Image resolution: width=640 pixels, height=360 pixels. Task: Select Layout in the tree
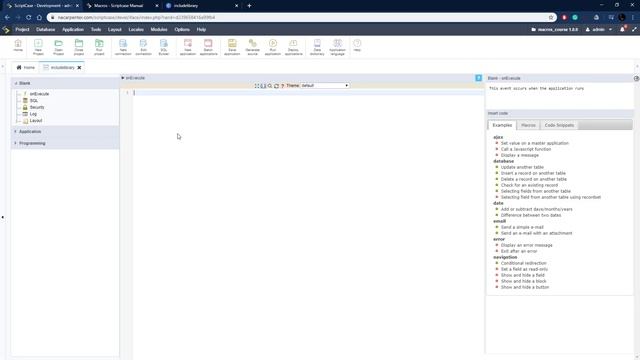pyautogui.click(x=36, y=121)
